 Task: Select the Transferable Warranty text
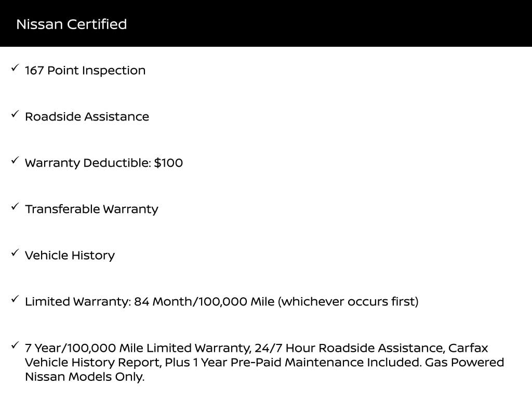(x=91, y=209)
